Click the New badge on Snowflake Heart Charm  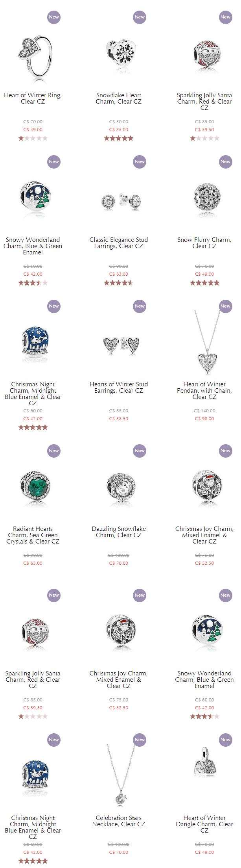point(140,17)
